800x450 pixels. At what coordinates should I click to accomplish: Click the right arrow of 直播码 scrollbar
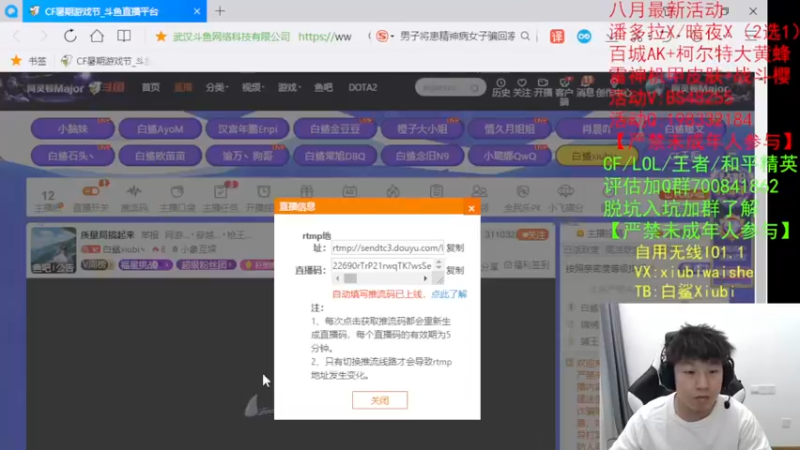[426, 279]
